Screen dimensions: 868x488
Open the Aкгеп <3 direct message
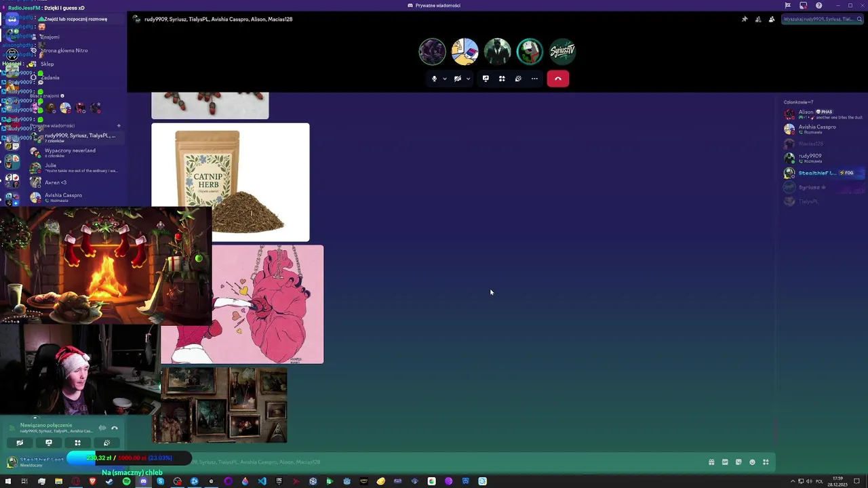tap(76, 182)
